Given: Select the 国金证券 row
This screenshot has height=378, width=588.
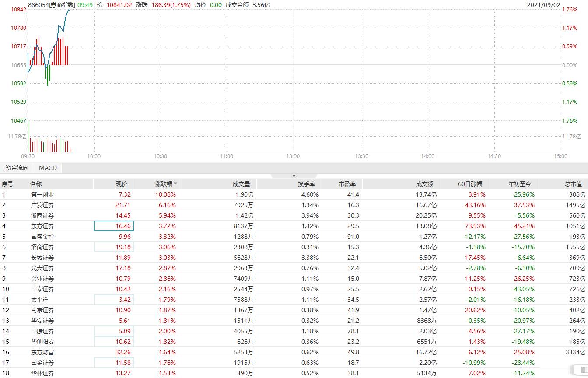Looking at the screenshot, I should click(294, 363).
